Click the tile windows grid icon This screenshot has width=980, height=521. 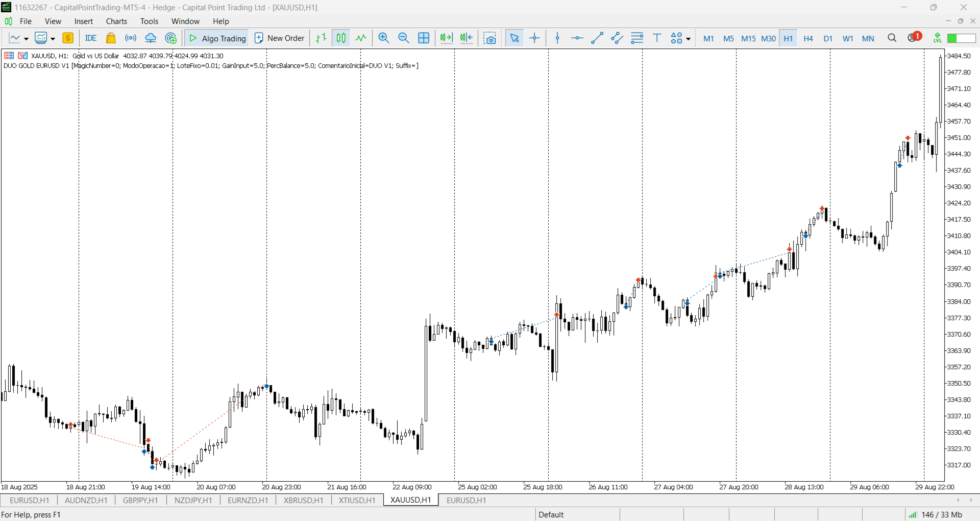click(424, 38)
